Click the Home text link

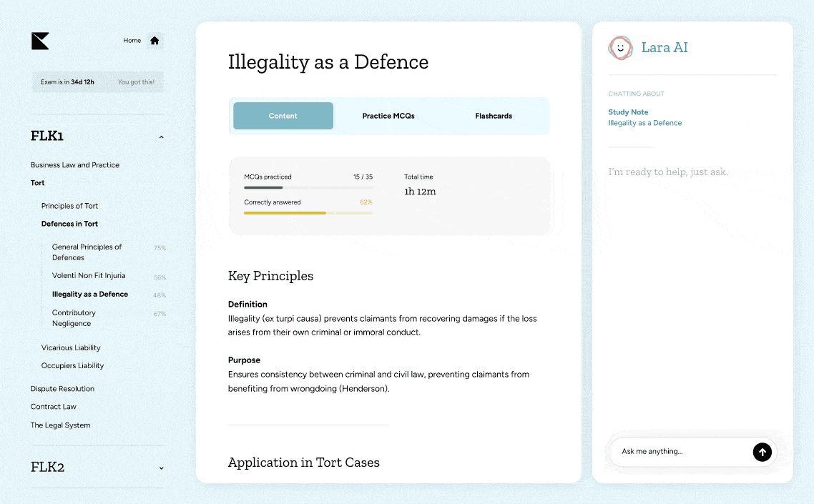132,41
